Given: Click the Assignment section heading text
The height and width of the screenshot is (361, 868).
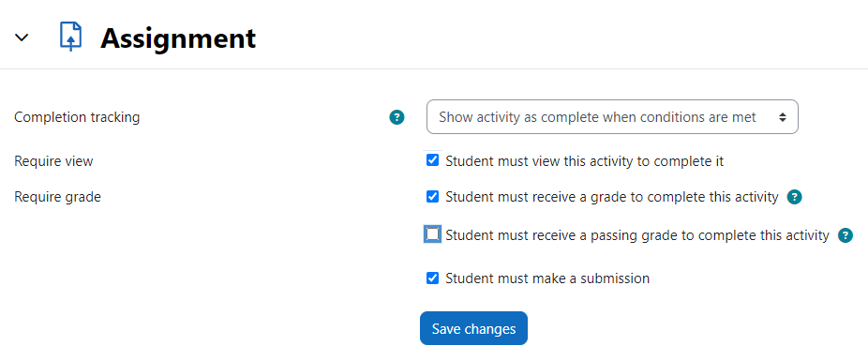Looking at the screenshot, I should pos(178,38).
